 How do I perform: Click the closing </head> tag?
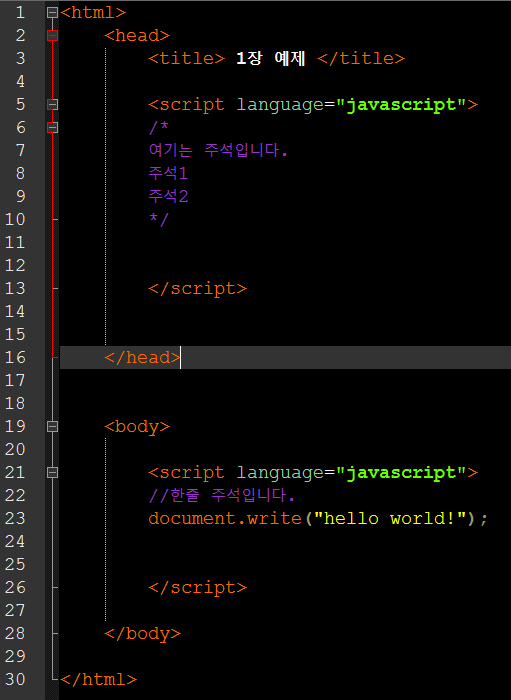click(x=142, y=358)
